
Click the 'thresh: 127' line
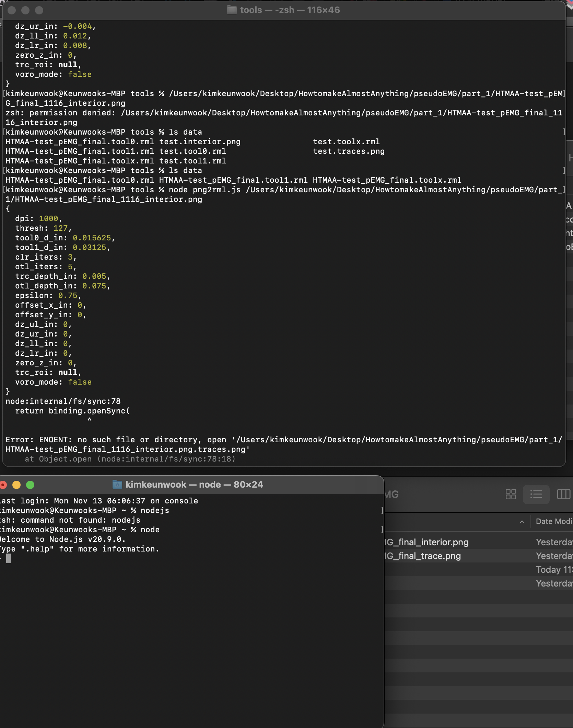coord(43,228)
